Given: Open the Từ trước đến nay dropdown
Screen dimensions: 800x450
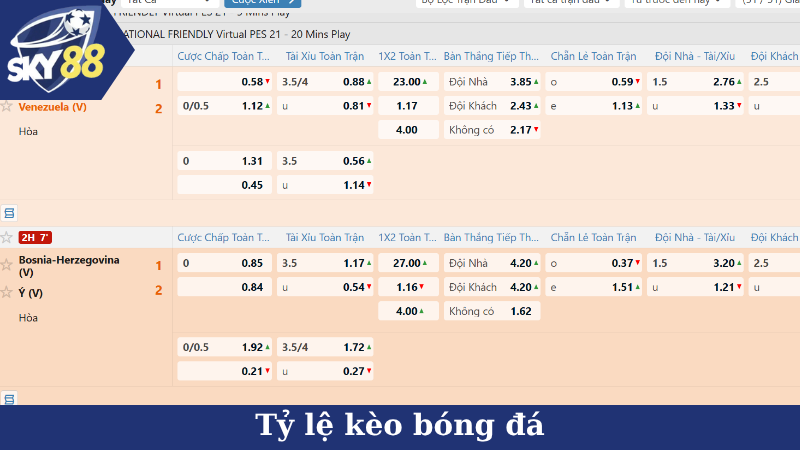Looking at the screenshot, I should (677, 3).
